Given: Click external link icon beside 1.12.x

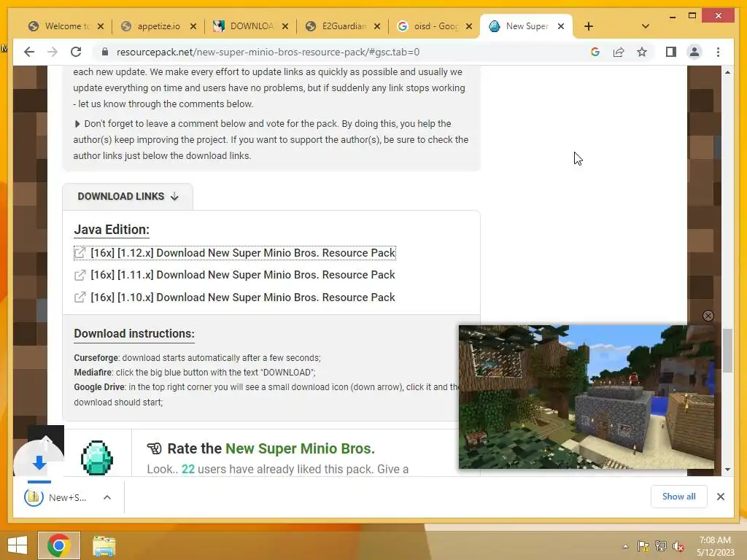Looking at the screenshot, I should pos(80,253).
